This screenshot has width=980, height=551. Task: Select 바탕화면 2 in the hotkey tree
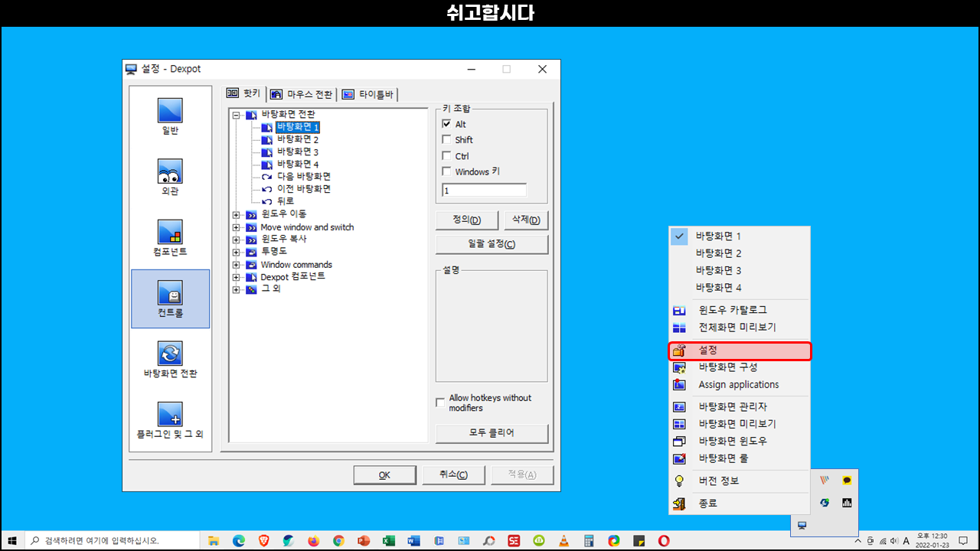click(298, 139)
